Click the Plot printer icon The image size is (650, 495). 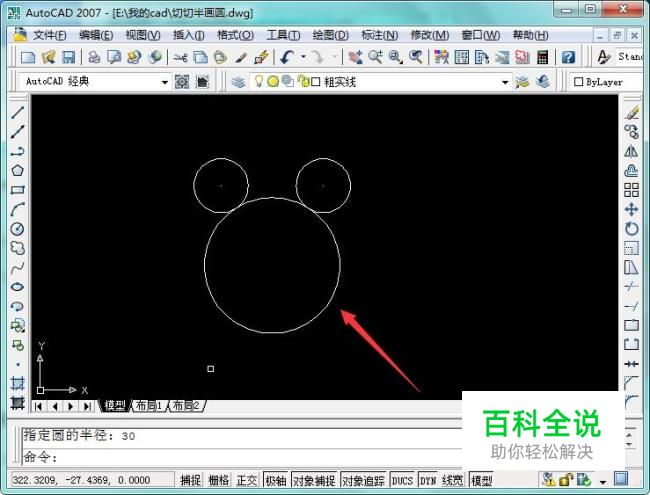click(x=94, y=57)
